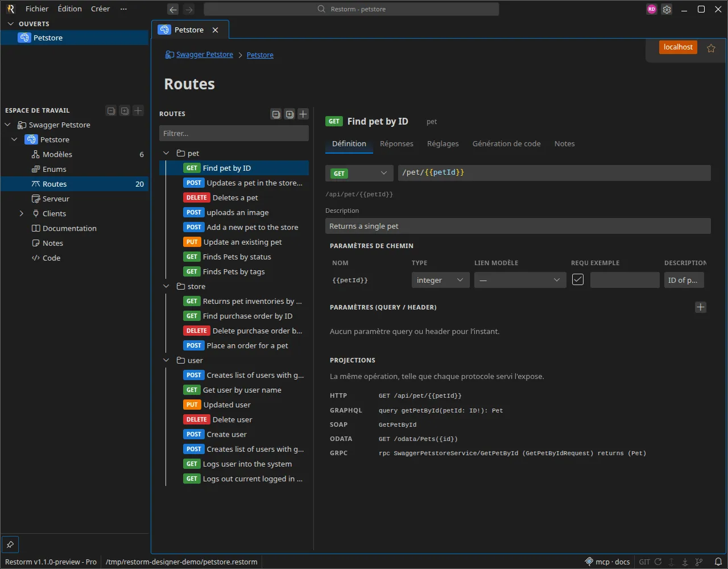The image size is (728, 569).
Task: Expand the Clients tree node
Action: tap(22, 213)
